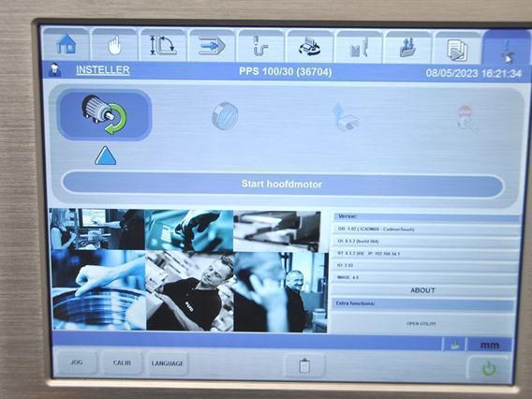The height and width of the screenshot is (399, 532).
Task: Open the LANGUAGE button
Action: tap(168, 363)
